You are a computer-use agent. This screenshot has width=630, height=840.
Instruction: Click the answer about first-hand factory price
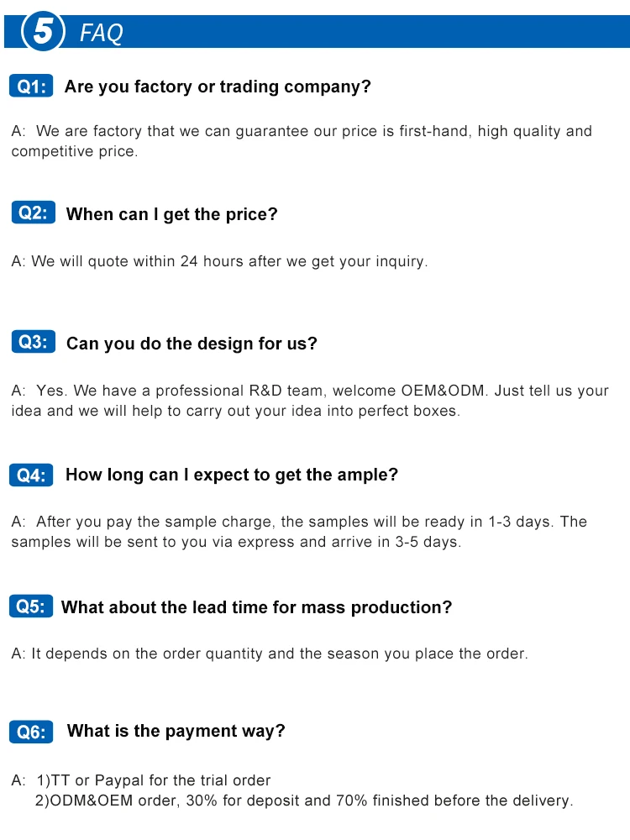pyautogui.click(x=302, y=141)
